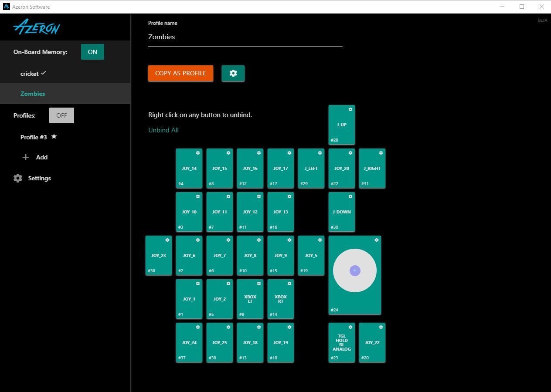Click the star icon beside Profile #3
The image size is (551, 392).
[x=54, y=136]
